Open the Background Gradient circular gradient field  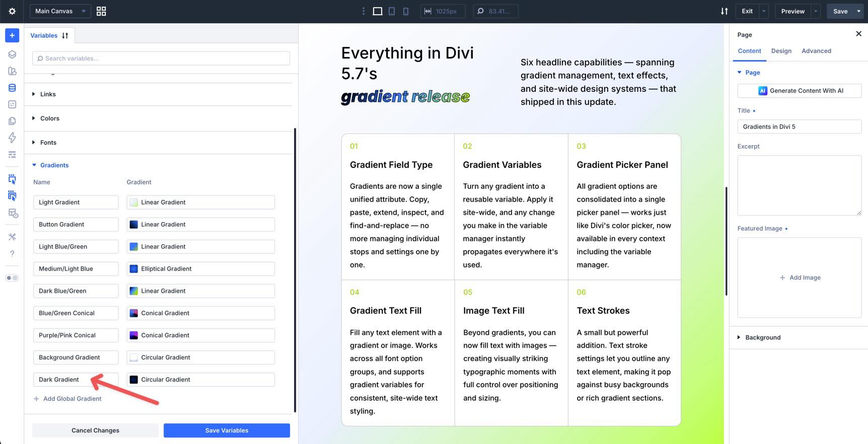[200, 357]
